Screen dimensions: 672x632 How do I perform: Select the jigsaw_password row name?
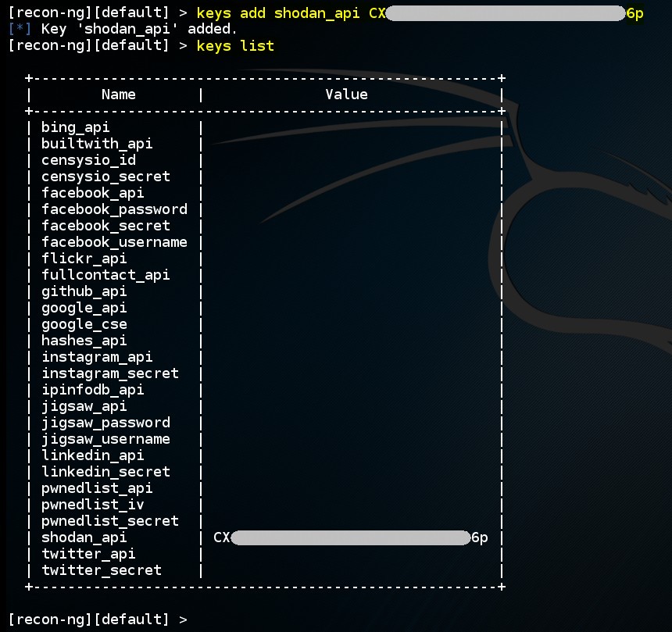(105, 423)
